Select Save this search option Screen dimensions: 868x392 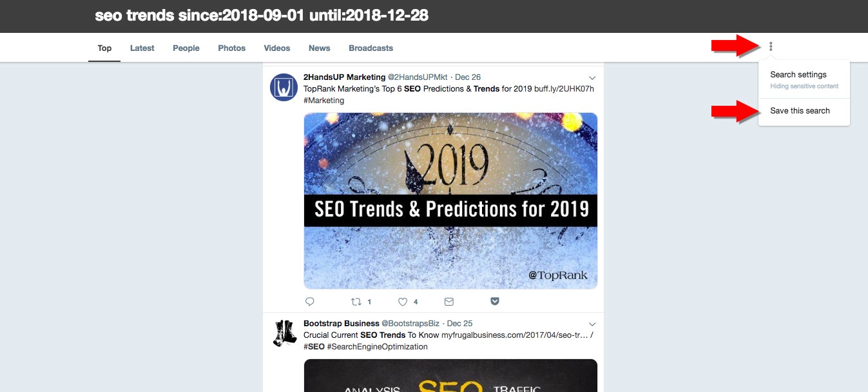(800, 110)
